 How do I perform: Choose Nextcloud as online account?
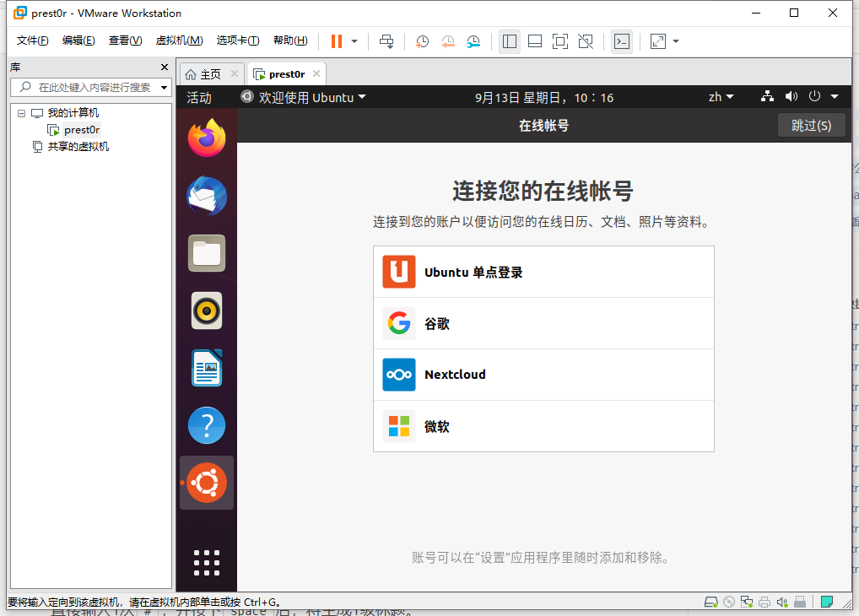(543, 375)
